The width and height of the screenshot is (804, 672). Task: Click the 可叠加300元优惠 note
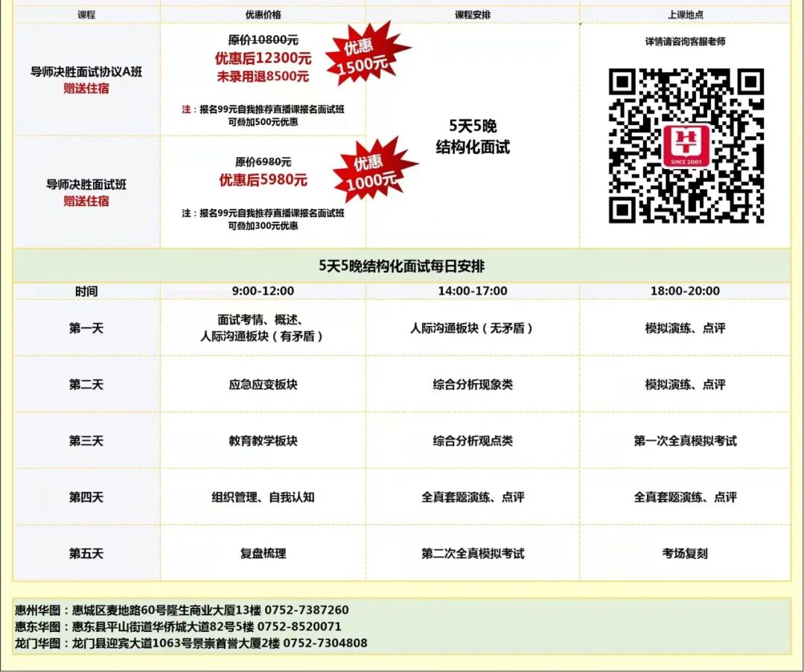click(263, 225)
